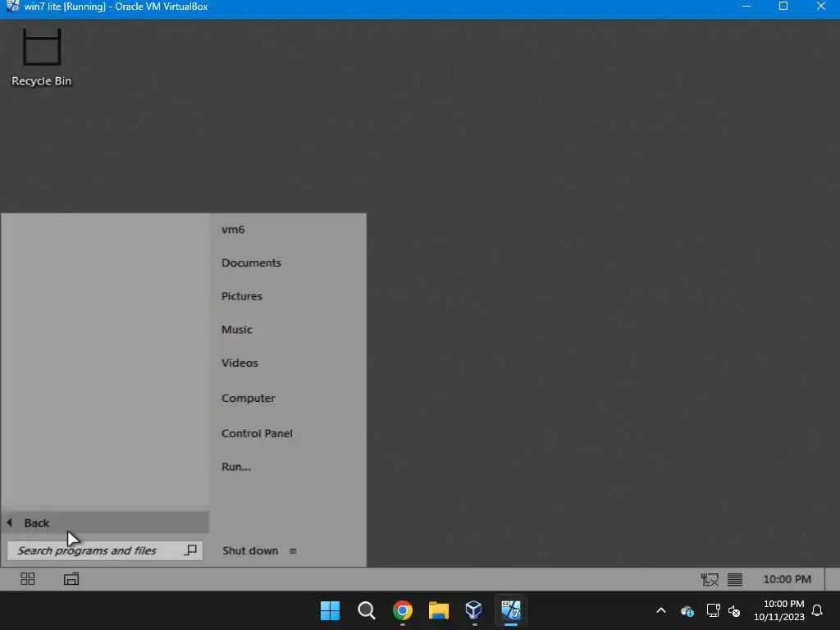Click the VM network tray icon

coord(710,579)
